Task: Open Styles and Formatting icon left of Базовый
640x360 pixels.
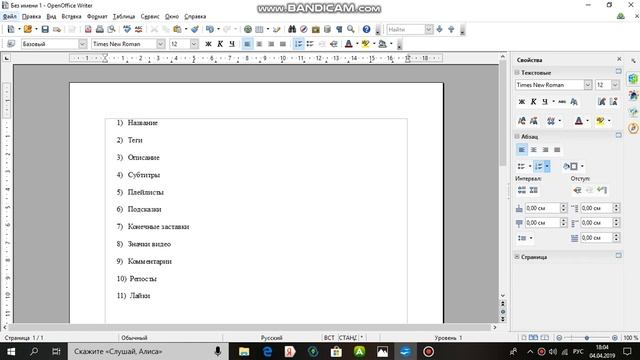Action: (x=11, y=44)
